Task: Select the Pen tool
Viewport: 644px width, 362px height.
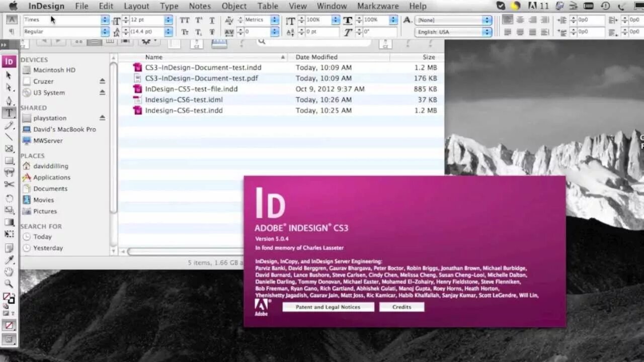Action: point(9,100)
